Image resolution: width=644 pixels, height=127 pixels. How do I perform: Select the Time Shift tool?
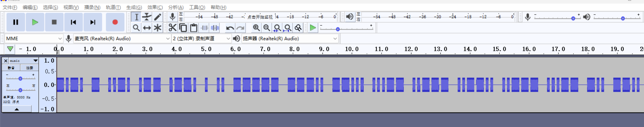coord(147,28)
